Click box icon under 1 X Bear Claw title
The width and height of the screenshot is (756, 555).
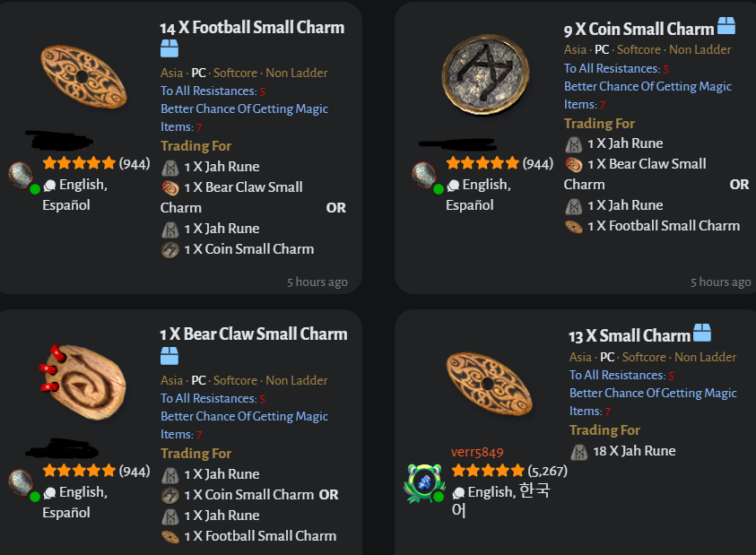[169, 356]
